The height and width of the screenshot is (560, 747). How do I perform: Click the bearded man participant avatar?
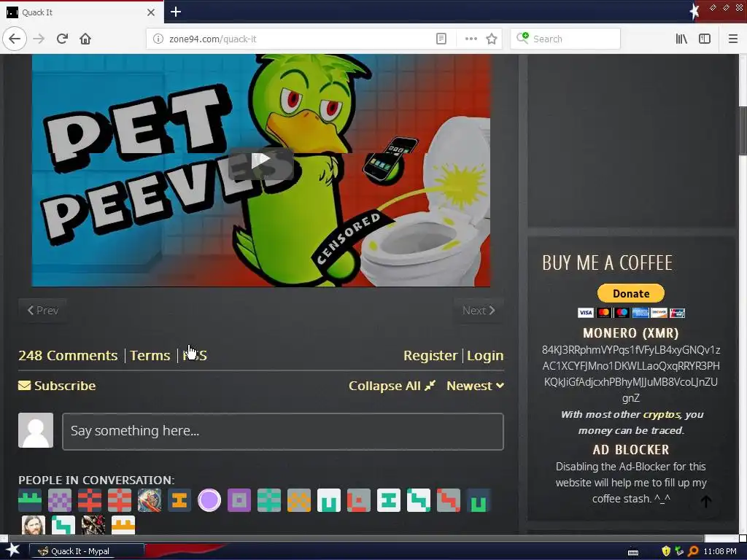click(x=34, y=525)
